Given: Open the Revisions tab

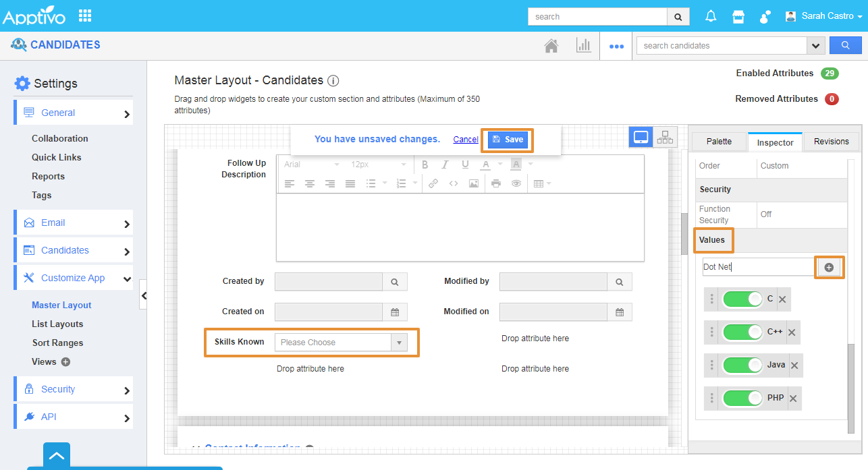Looking at the screenshot, I should [831, 142].
